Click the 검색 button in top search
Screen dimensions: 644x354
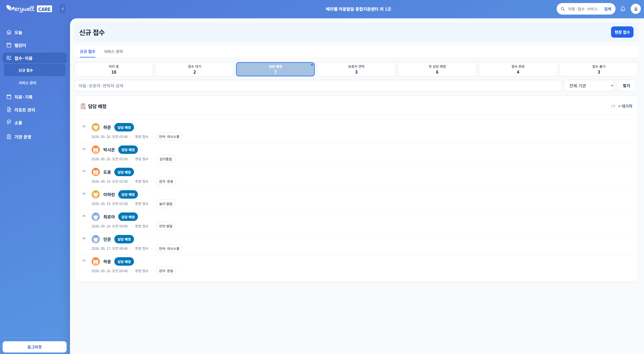click(608, 9)
